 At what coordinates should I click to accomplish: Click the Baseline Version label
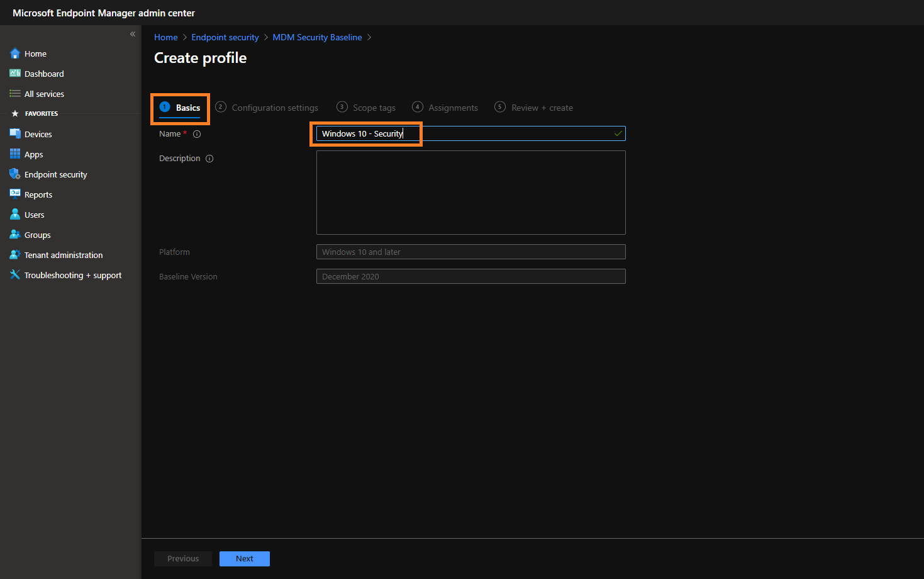188,276
